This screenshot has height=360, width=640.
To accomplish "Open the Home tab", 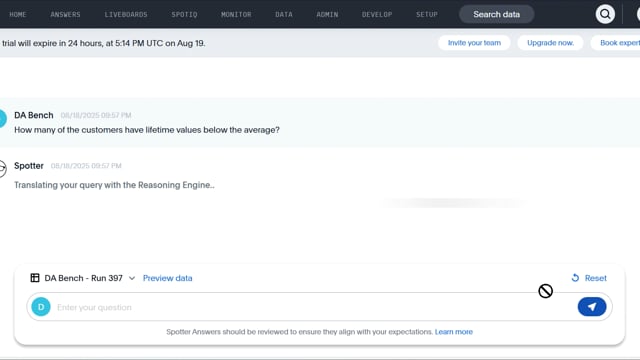I will tap(18, 14).
